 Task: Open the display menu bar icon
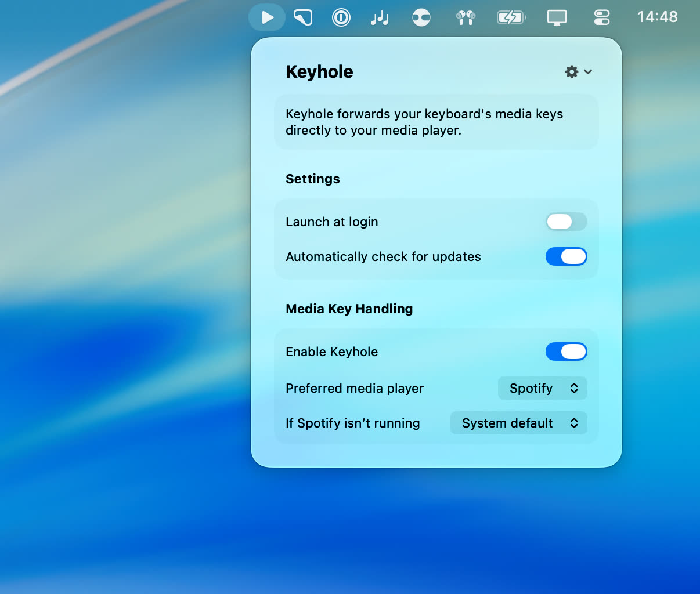(557, 18)
